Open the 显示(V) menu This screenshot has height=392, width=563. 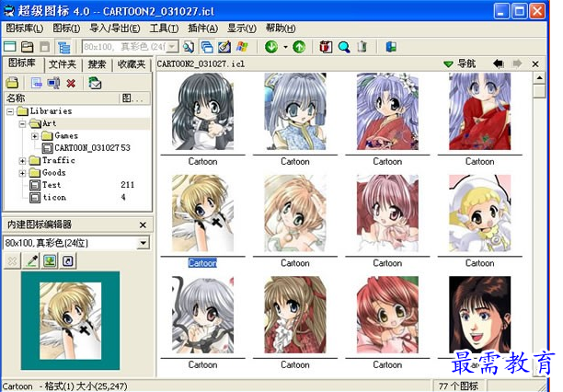click(242, 28)
